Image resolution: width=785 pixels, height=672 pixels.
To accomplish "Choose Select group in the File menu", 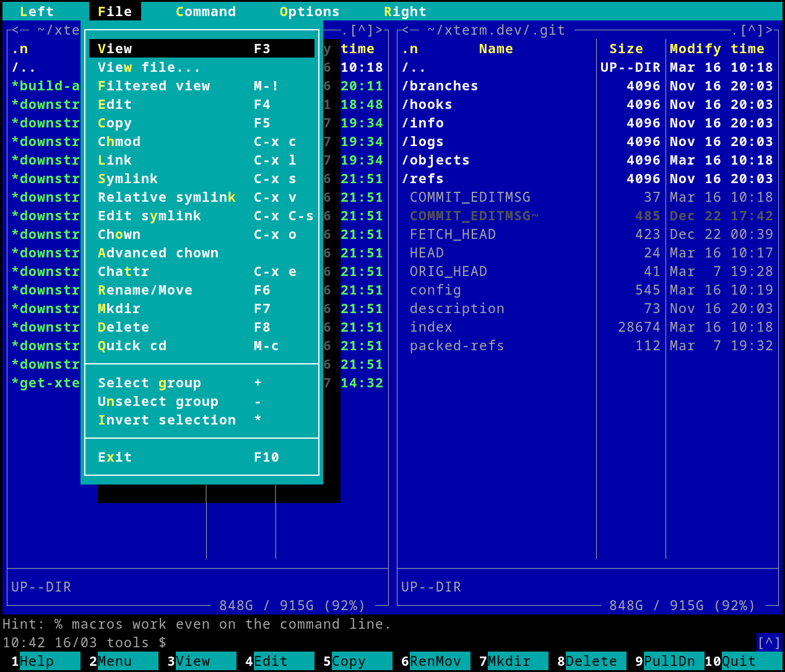I will point(149,382).
